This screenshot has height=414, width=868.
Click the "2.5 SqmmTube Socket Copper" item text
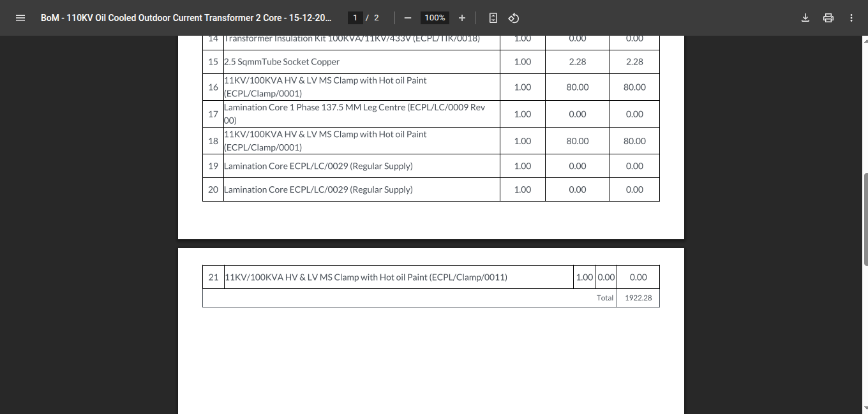point(281,62)
